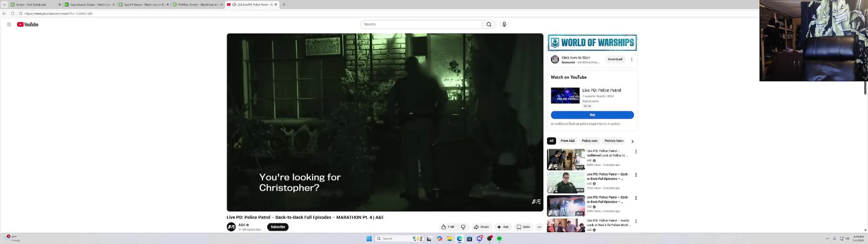The width and height of the screenshot is (868, 244).
Task: Play the 378K views Back-to-Back thumbnail
Action: tap(566, 206)
